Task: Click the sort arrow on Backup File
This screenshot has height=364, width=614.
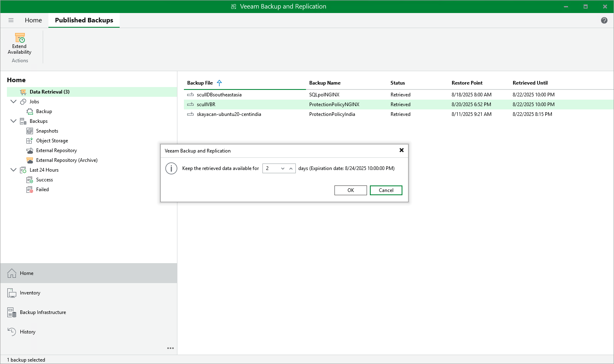Action: 219,83
